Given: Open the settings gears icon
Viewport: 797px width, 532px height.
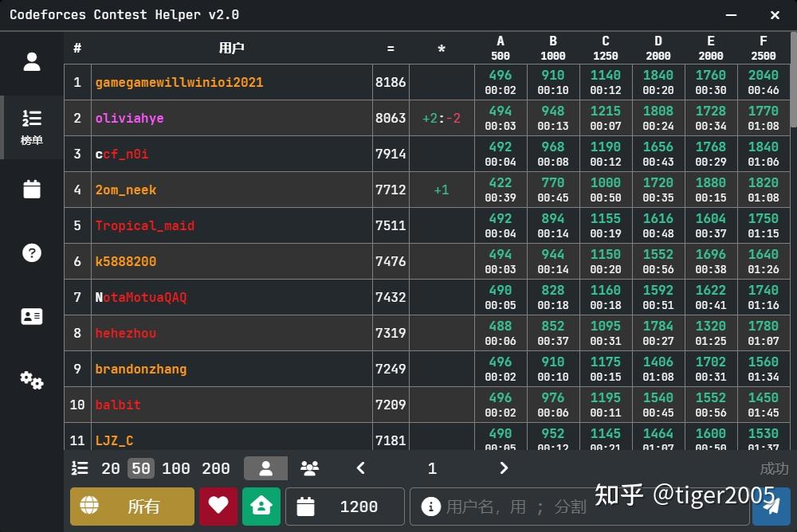Looking at the screenshot, I should (x=31, y=381).
